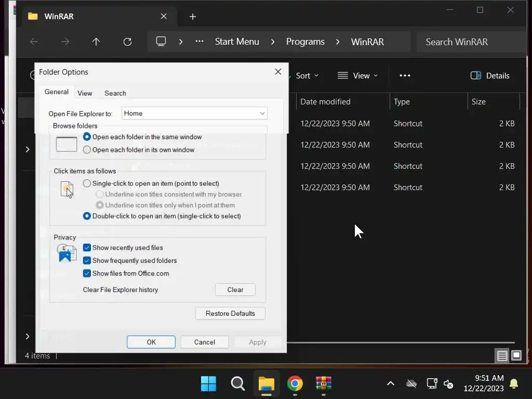Open taskbar Search

[x=237, y=384]
